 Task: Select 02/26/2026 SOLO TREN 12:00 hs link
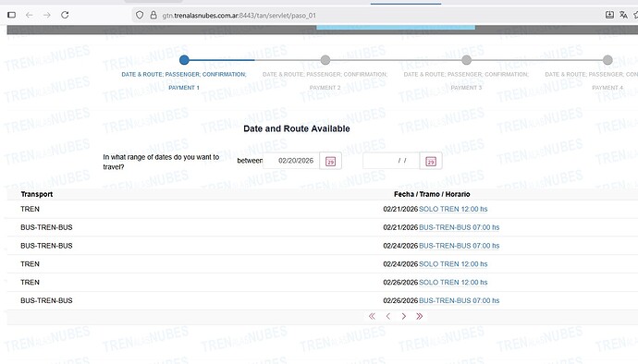(x=453, y=283)
